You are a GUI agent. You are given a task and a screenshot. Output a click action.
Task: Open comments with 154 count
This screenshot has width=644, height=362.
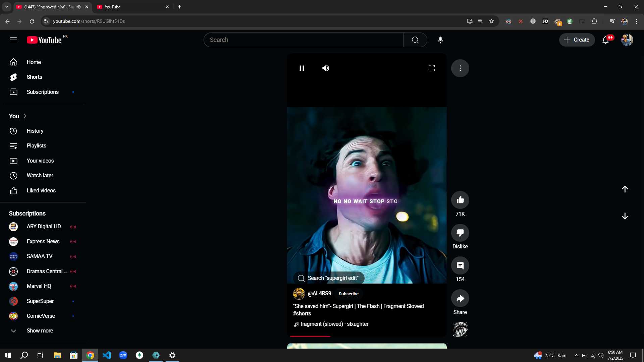460,265
